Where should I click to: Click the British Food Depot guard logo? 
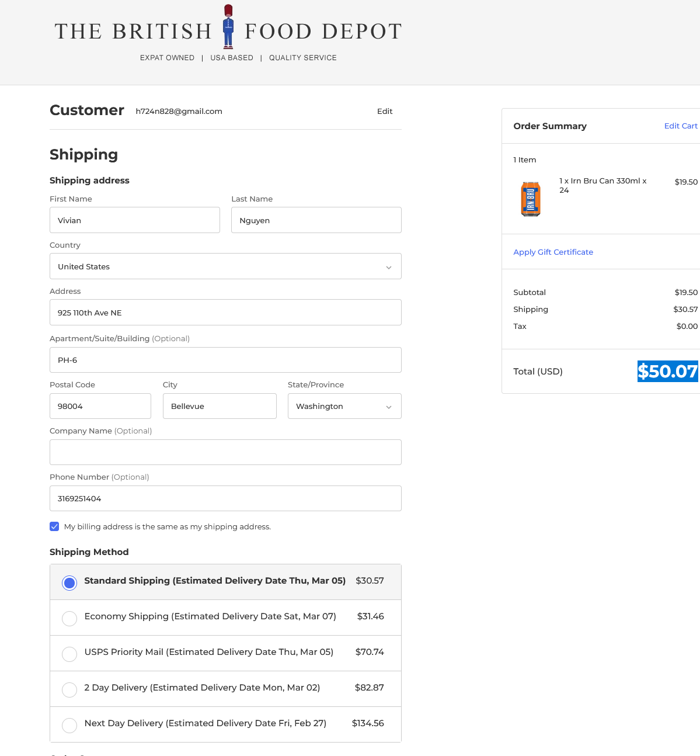pos(228,27)
